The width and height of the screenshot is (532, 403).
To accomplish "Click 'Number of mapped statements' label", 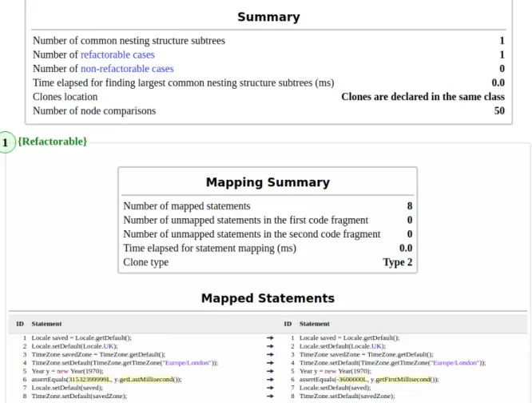I will pyautogui.click(x=187, y=206).
